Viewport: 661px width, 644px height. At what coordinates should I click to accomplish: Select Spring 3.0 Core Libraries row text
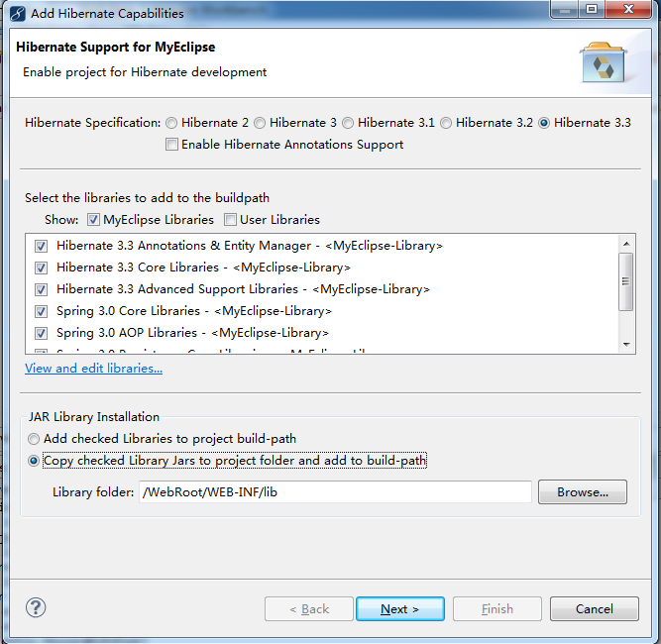tap(194, 311)
